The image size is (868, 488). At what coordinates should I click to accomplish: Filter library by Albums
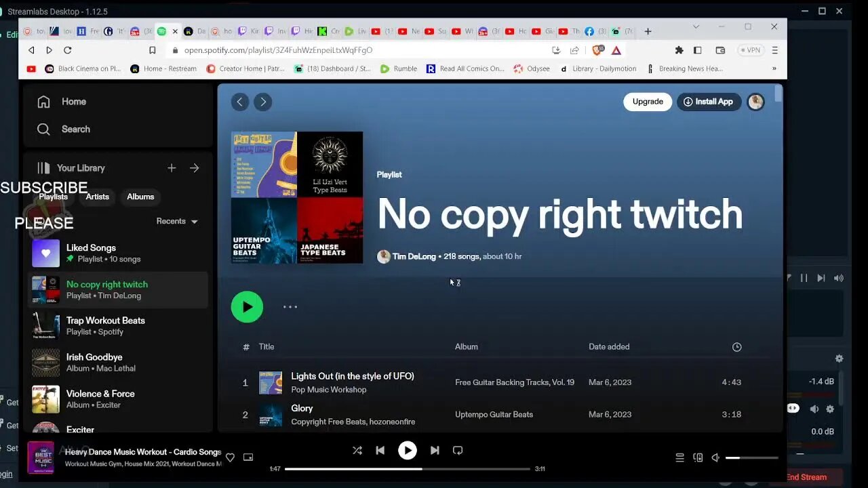click(x=140, y=197)
